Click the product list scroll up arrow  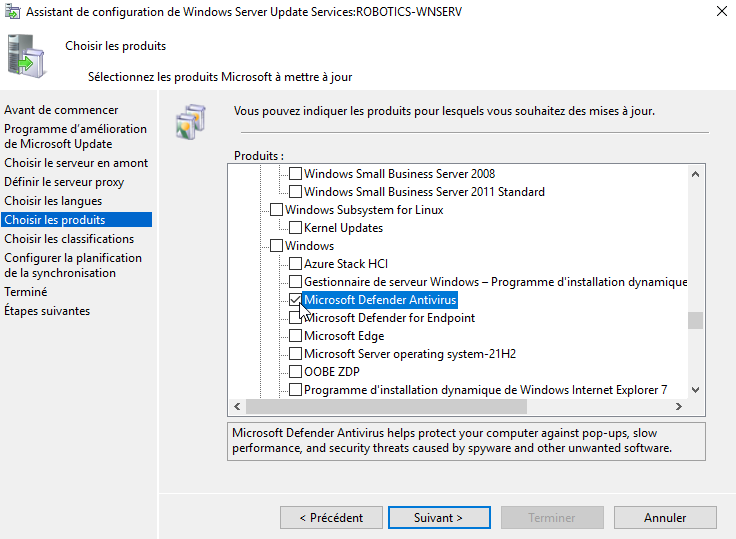pyautogui.click(x=696, y=174)
